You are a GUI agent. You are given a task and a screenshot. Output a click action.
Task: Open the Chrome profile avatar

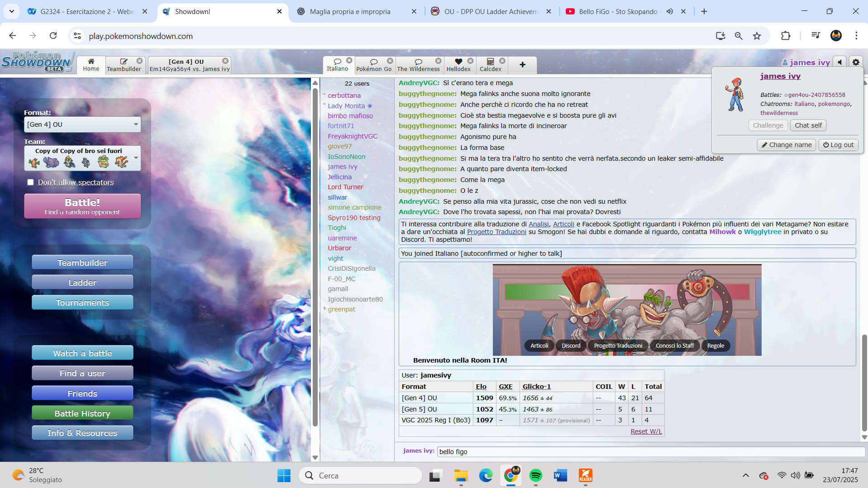pyautogui.click(x=836, y=36)
